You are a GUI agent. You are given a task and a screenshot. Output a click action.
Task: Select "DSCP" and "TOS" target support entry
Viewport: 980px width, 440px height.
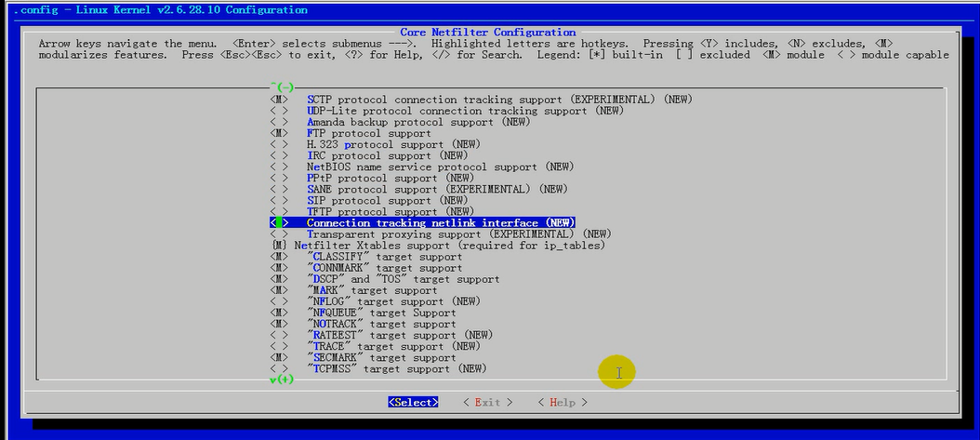(404, 279)
